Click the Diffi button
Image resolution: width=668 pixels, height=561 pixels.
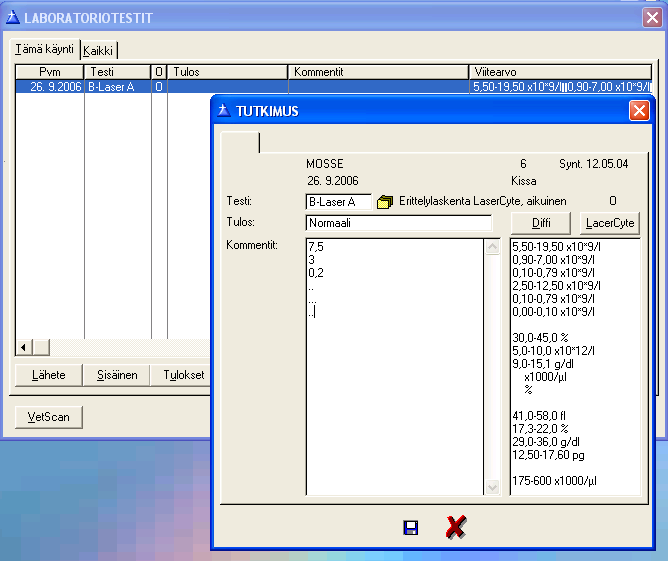click(x=541, y=223)
